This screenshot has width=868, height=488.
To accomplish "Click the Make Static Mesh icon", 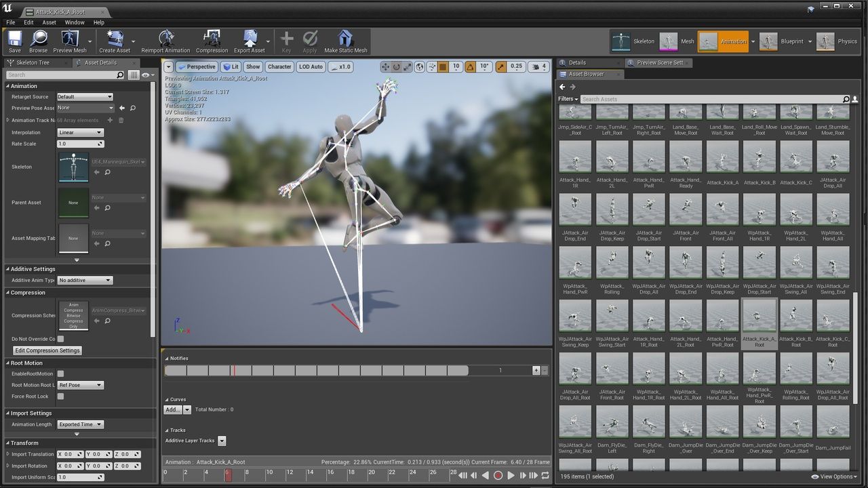I will click(x=346, y=41).
